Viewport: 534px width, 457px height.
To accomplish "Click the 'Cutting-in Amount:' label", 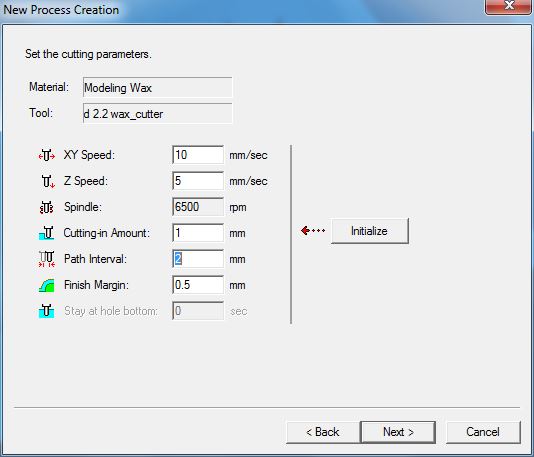I will pyautogui.click(x=107, y=233).
